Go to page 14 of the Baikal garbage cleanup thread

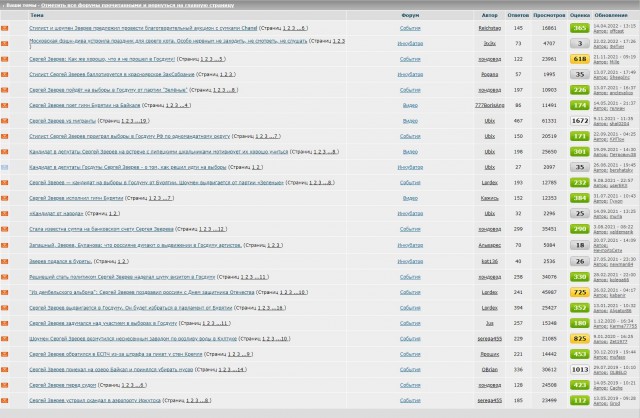(240, 370)
